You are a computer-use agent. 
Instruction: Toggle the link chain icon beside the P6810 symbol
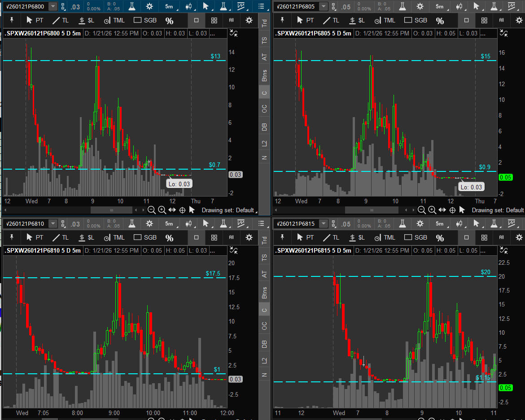click(63, 223)
